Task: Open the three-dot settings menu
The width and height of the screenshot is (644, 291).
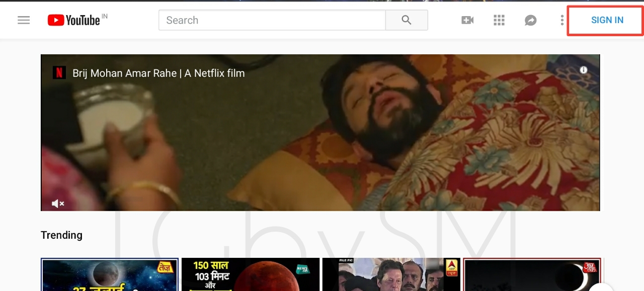Action: click(x=562, y=20)
